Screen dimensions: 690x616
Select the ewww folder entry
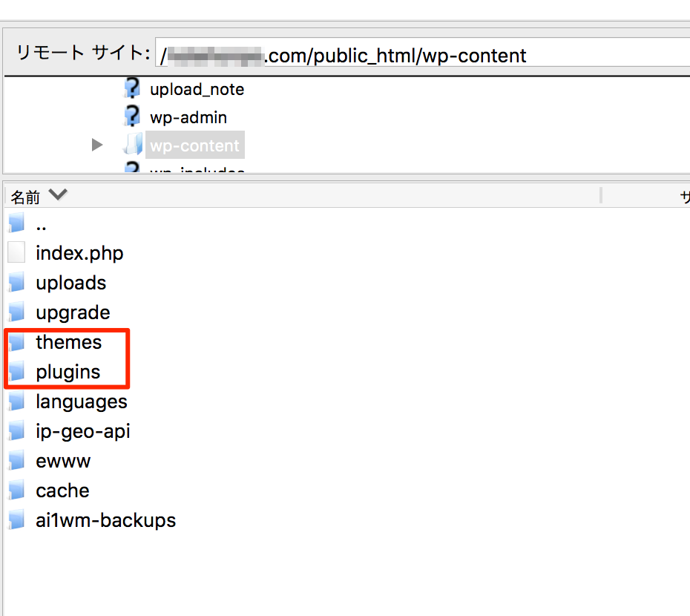click(x=63, y=461)
